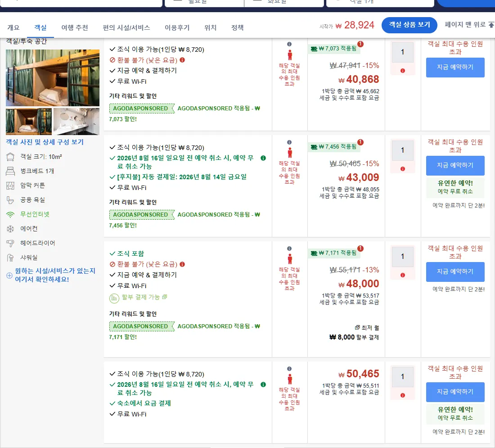Image resolution: width=495 pixels, height=448 pixels.
Task: Open room quantity dropdown in ₩40,868 row
Action: coord(402,52)
